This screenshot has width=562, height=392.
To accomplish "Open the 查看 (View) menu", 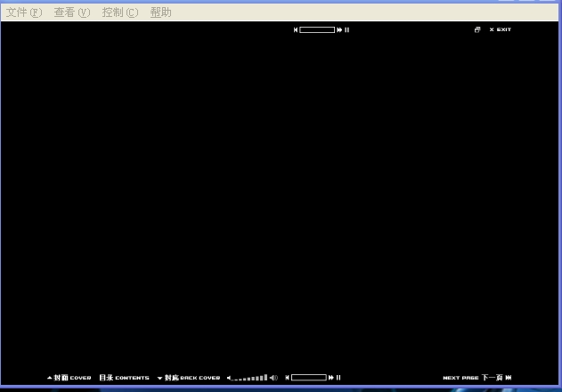I will 71,12.
